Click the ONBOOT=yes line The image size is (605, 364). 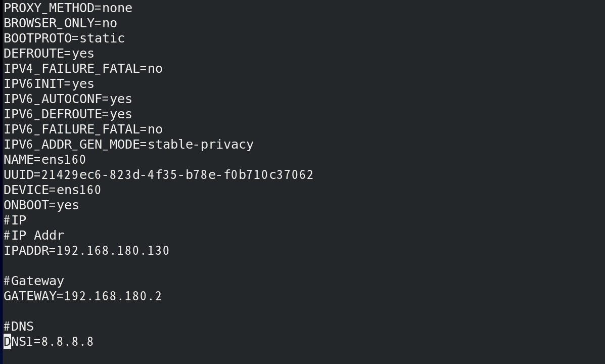(41, 205)
